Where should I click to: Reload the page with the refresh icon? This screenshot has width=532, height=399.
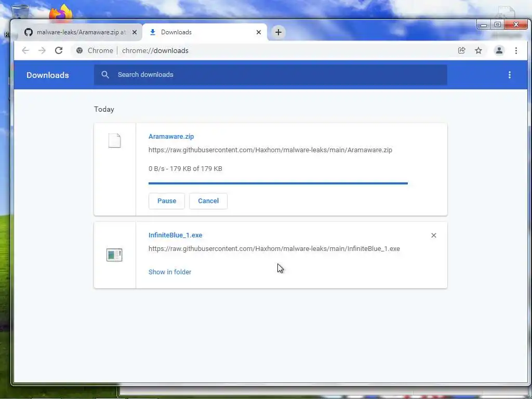[x=59, y=50]
